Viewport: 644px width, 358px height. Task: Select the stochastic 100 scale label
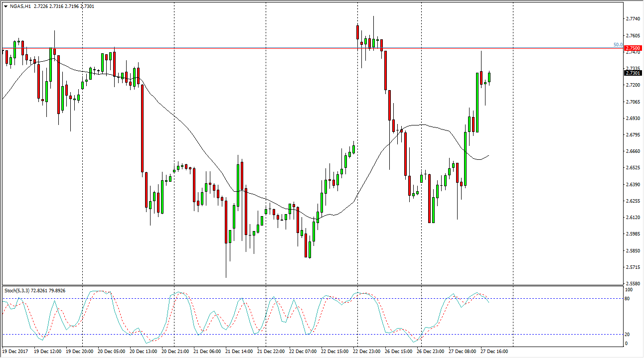coord(628,290)
